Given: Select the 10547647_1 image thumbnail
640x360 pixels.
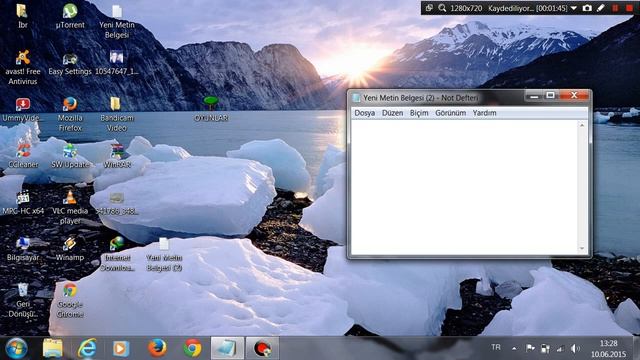Looking at the screenshot, I should click(x=117, y=63).
